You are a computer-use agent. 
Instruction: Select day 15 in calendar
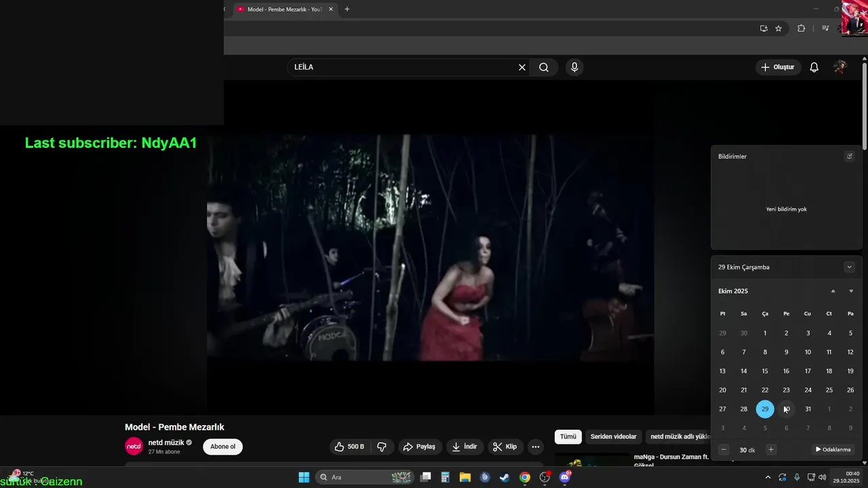(x=765, y=371)
